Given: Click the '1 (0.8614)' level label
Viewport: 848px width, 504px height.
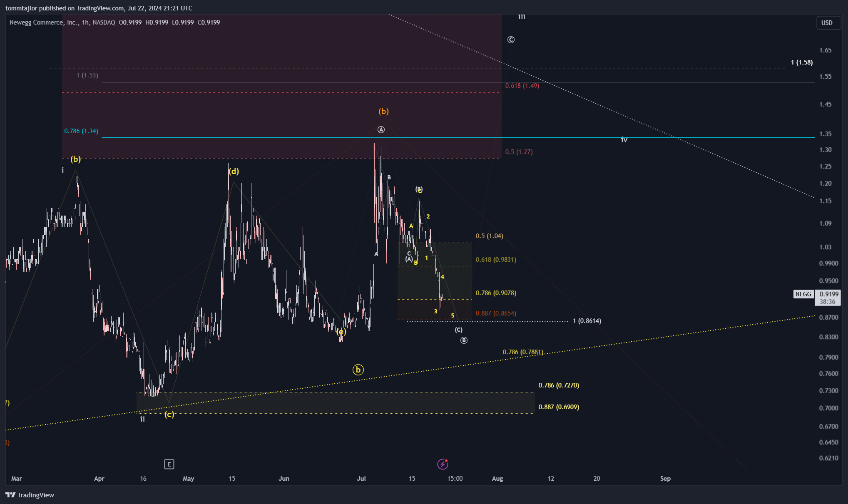Looking at the screenshot, I should (587, 321).
